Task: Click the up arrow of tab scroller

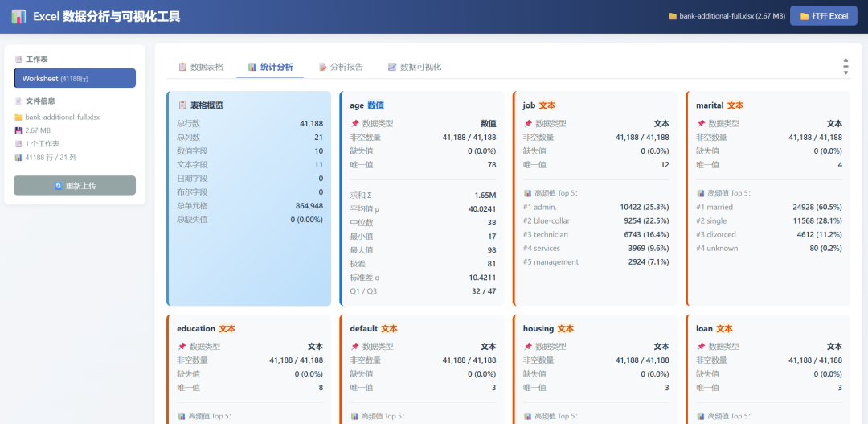Action: point(845,60)
